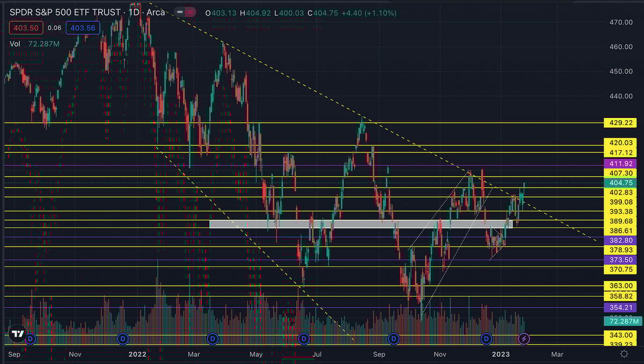Select the 393.38 price level label
Screen dimensions: 644x364
click(x=621, y=212)
